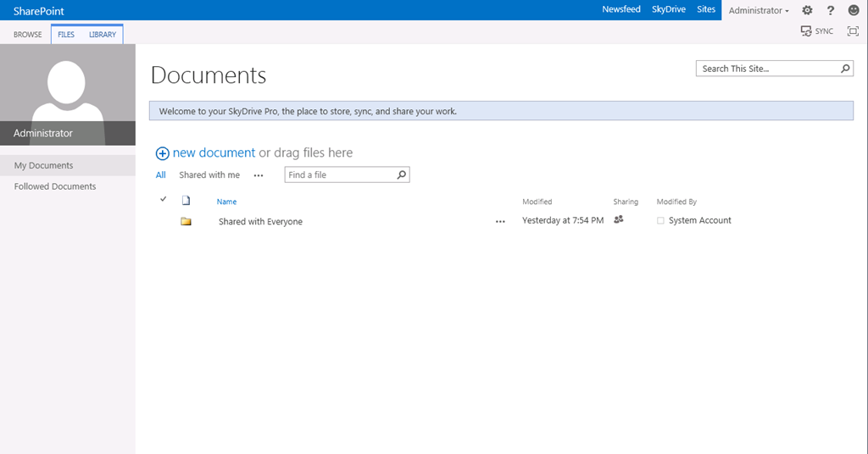Switch to the LIBRARY ribbon tab

pyautogui.click(x=103, y=35)
